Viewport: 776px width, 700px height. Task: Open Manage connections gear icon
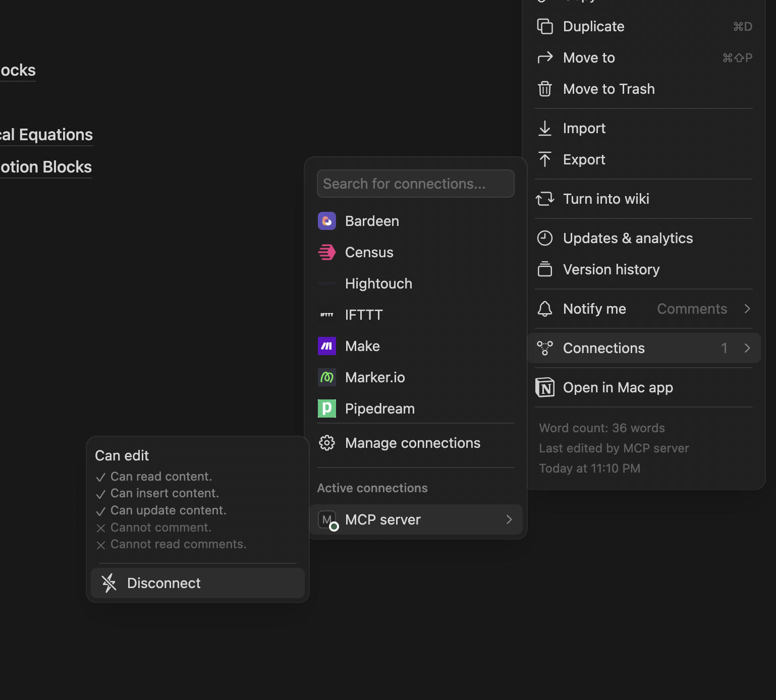326,442
